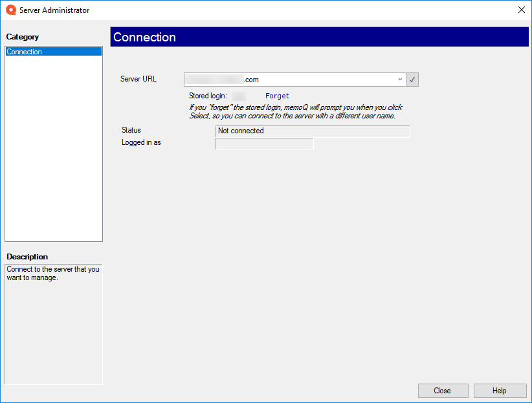Click the Stored login label
The height and width of the screenshot is (403, 532).
point(207,96)
